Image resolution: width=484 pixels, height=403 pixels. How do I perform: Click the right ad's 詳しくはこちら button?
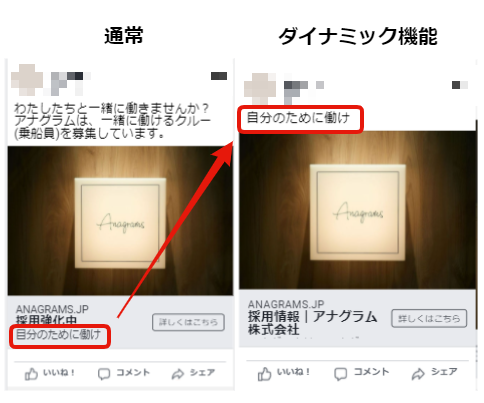coord(429,318)
